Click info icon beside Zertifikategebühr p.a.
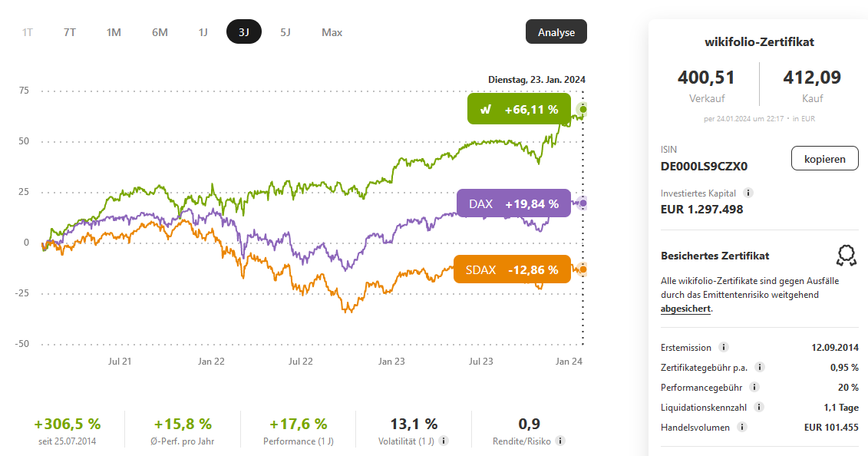Viewport: 868px width, 456px height. click(x=759, y=368)
